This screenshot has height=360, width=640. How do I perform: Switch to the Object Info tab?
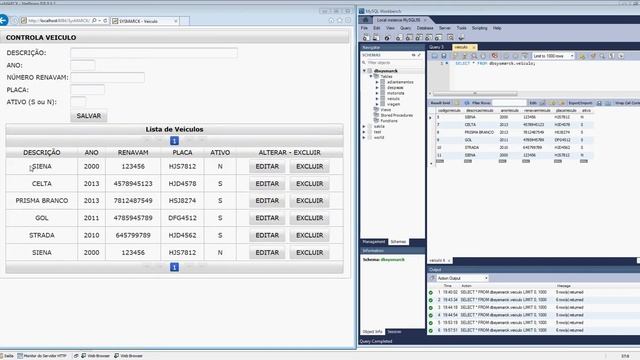(372, 332)
